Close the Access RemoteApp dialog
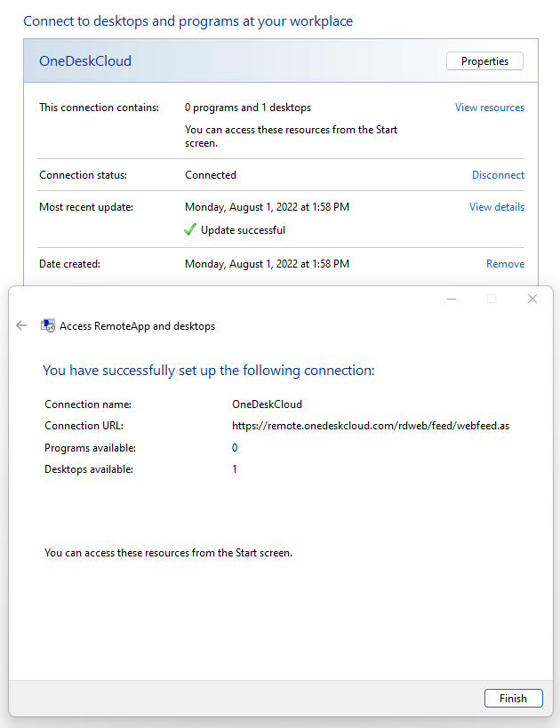 point(532,299)
